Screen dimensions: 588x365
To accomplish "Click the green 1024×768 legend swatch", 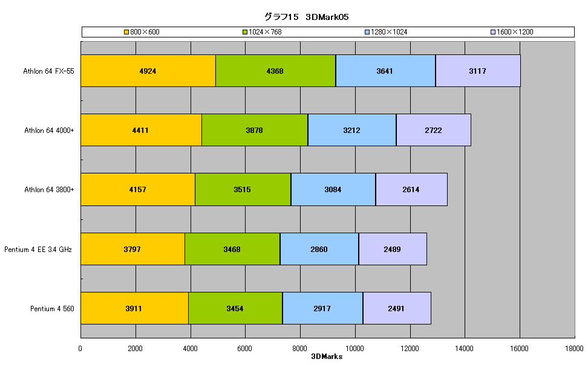I will click(245, 32).
